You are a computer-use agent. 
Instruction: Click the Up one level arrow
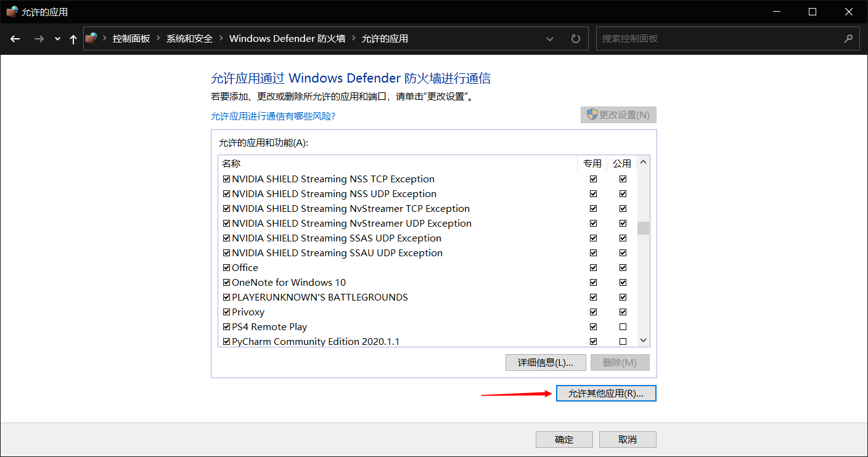tap(73, 39)
